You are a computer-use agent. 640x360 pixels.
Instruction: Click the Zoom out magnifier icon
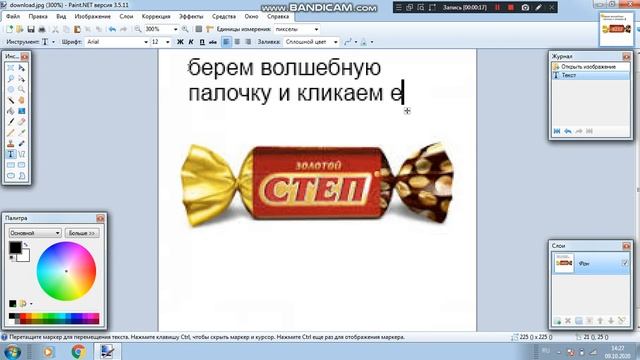coord(138,29)
